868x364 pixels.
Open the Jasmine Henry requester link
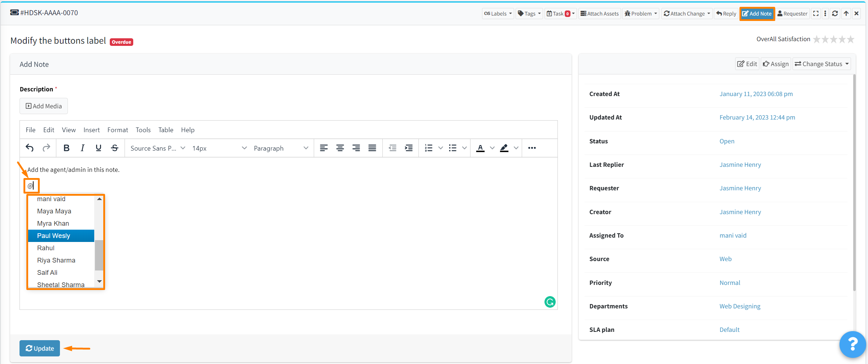(740, 188)
